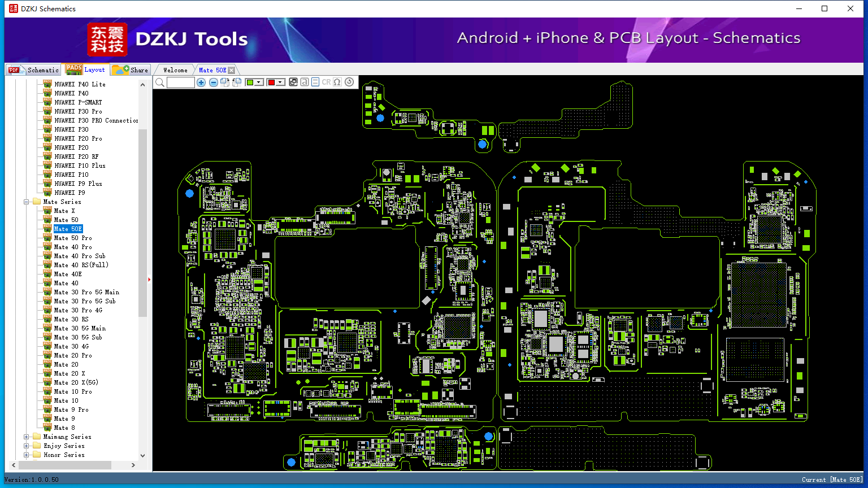Image resolution: width=868 pixels, height=488 pixels.
Task: Close the Mate 50E tab
Action: 232,70
